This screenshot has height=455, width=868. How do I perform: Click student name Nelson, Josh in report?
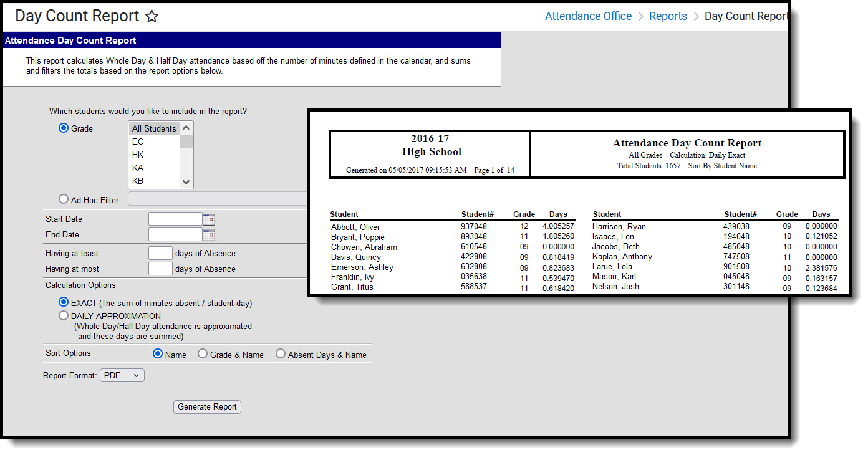pyautogui.click(x=615, y=287)
